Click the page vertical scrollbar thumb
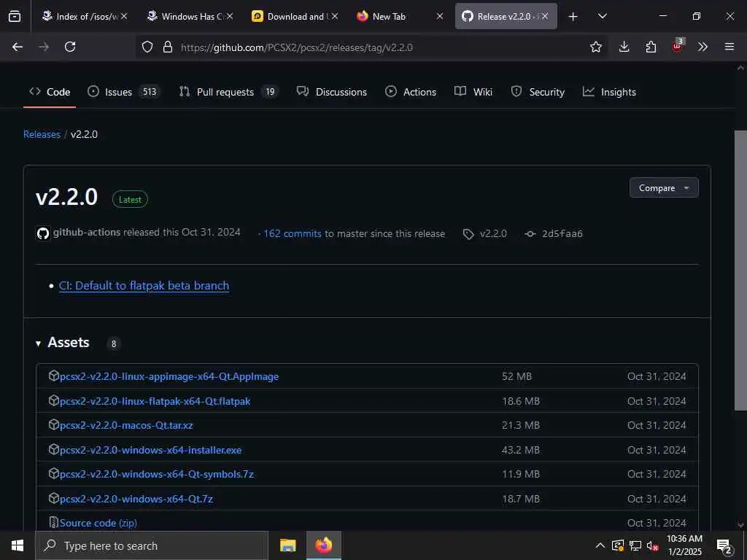The height and width of the screenshot is (560, 747). 740,270
